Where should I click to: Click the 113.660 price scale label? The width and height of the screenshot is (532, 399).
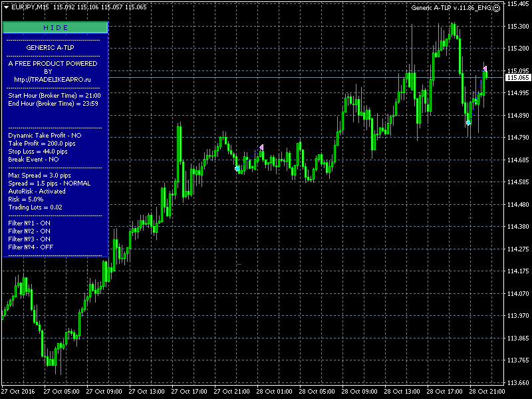[x=518, y=383]
